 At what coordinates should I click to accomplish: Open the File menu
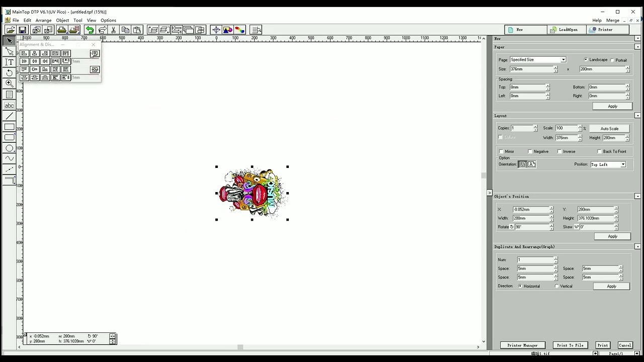coord(16,21)
